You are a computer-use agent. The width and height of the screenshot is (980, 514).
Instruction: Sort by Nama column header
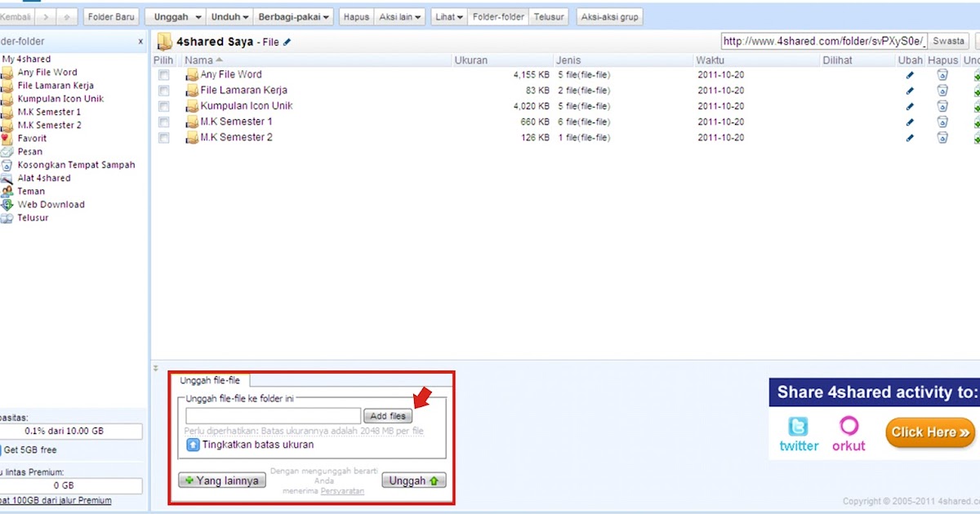[x=198, y=60]
